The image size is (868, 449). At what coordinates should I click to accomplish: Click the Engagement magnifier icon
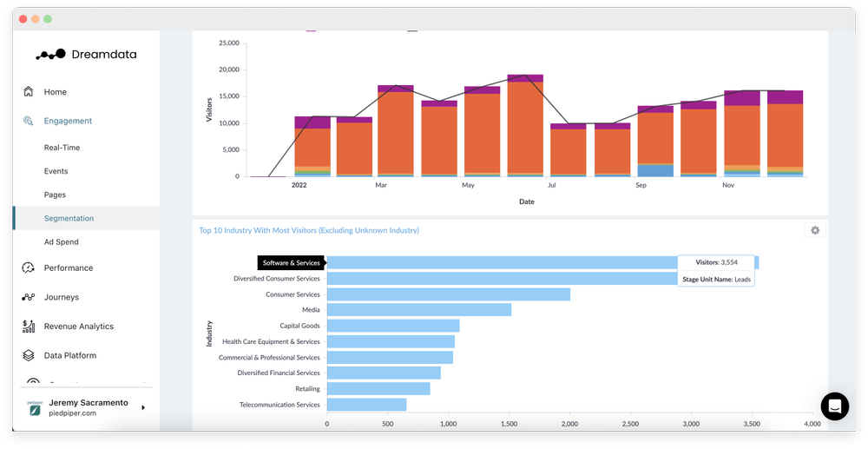[x=29, y=122]
